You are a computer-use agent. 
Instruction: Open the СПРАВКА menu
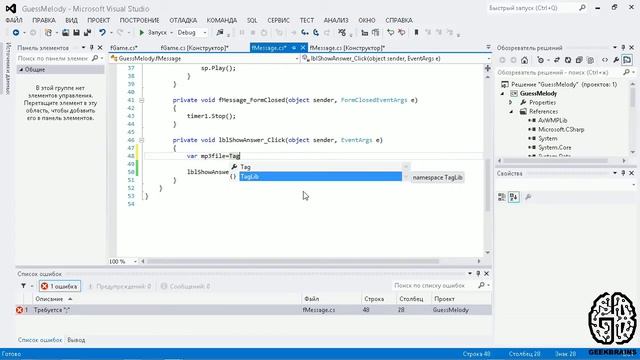click(x=399, y=20)
